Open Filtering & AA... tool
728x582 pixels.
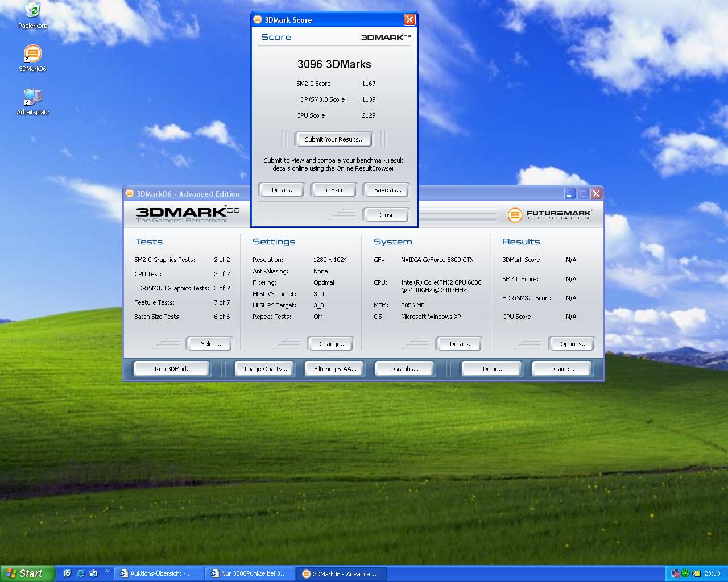[x=335, y=369]
